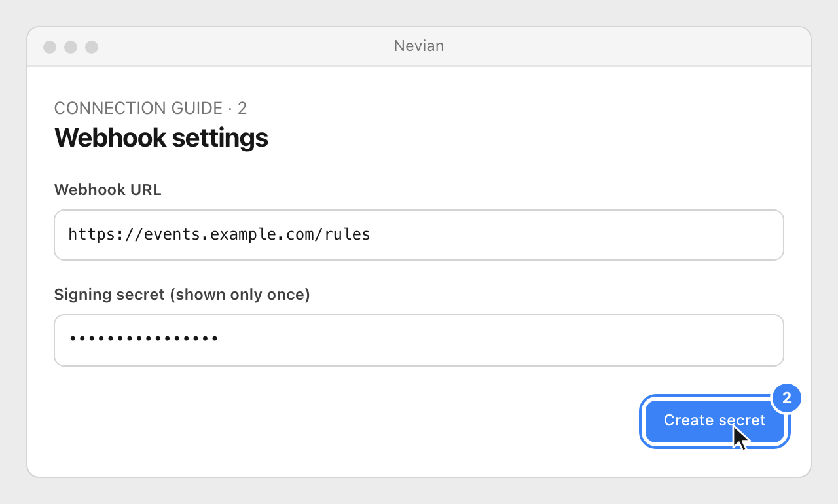This screenshot has width=838, height=504.
Task: Click the Webhook URL label
Action: click(108, 190)
